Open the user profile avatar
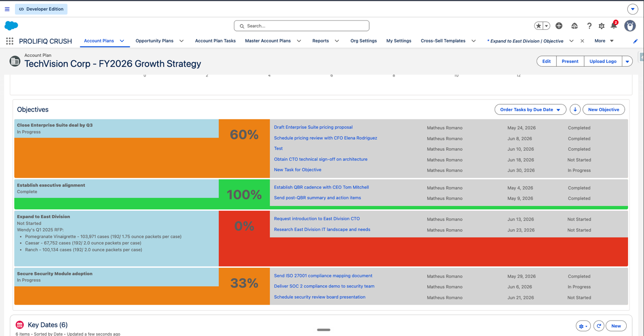The width and height of the screenshot is (644, 336). pyautogui.click(x=630, y=26)
